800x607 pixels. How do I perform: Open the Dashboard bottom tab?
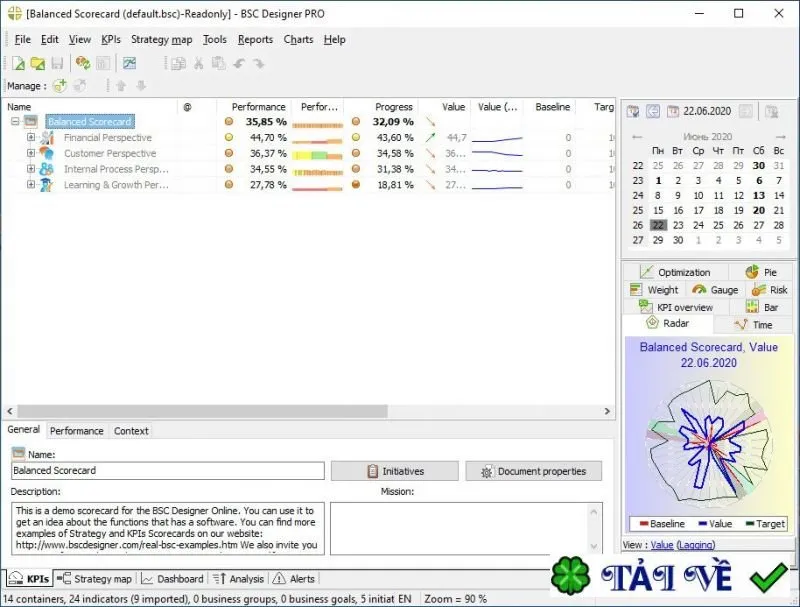(x=172, y=579)
